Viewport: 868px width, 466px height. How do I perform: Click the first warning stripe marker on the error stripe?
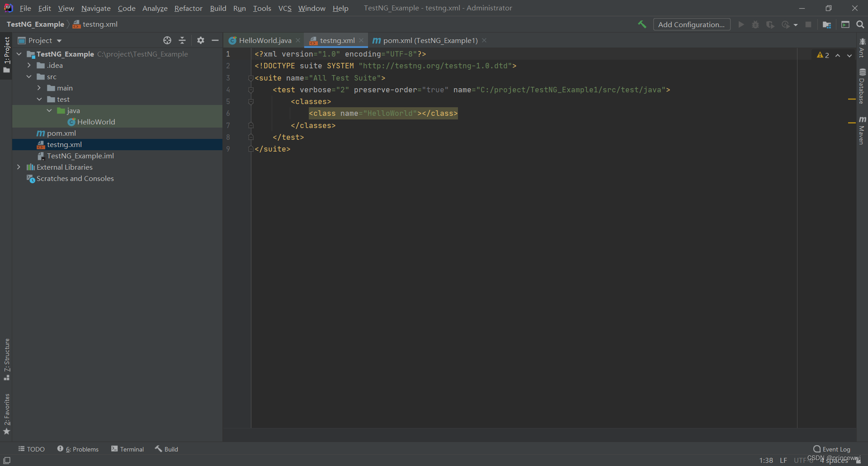(852, 99)
